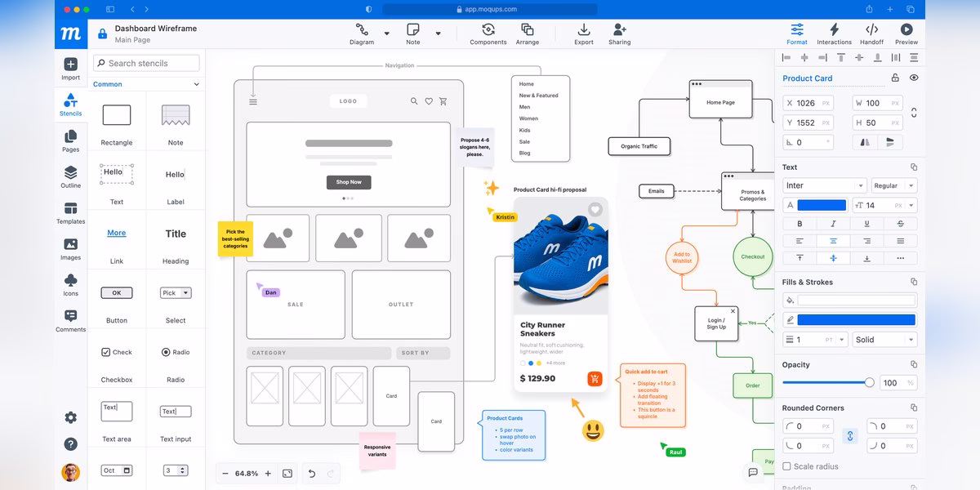Copy the Fills & Strokes style
The width and height of the screenshot is (980, 490).
(914, 282)
